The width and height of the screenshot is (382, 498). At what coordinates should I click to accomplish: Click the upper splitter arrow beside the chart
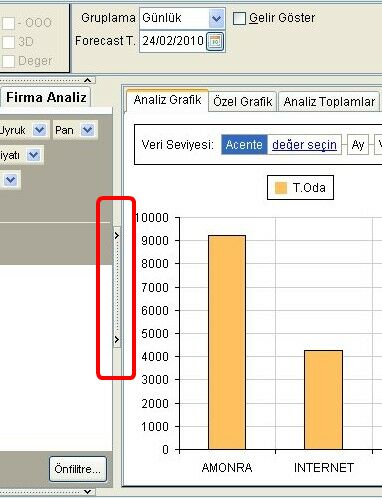117,236
